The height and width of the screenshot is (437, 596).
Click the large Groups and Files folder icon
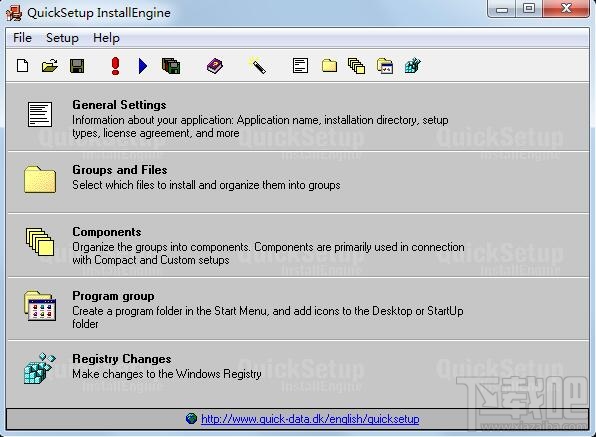tap(40, 179)
